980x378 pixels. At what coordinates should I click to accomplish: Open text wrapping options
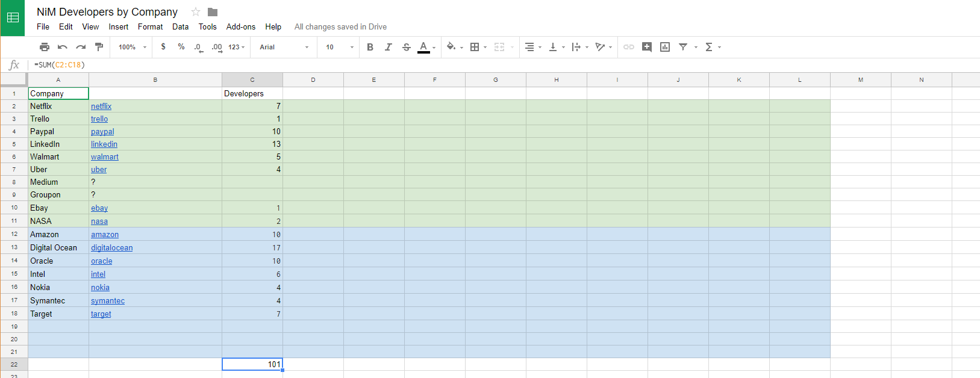(580, 47)
